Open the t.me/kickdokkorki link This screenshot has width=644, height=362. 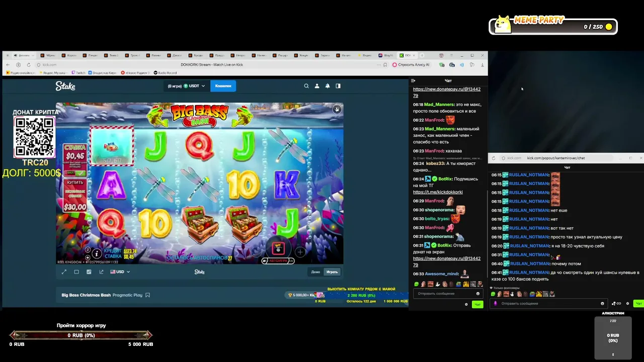tap(438, 192)
